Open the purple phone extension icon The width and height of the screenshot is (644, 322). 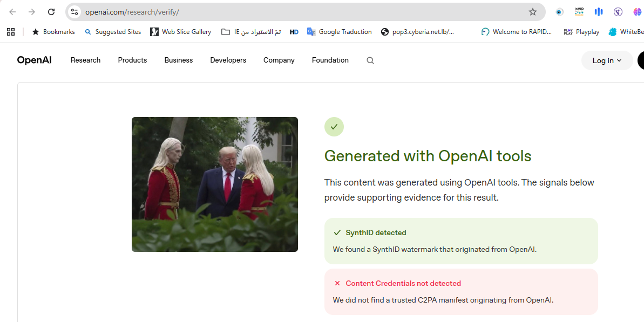618,12
